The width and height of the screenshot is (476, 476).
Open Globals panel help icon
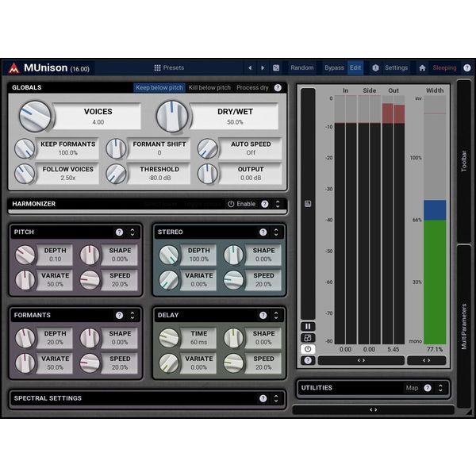[278, 88]
